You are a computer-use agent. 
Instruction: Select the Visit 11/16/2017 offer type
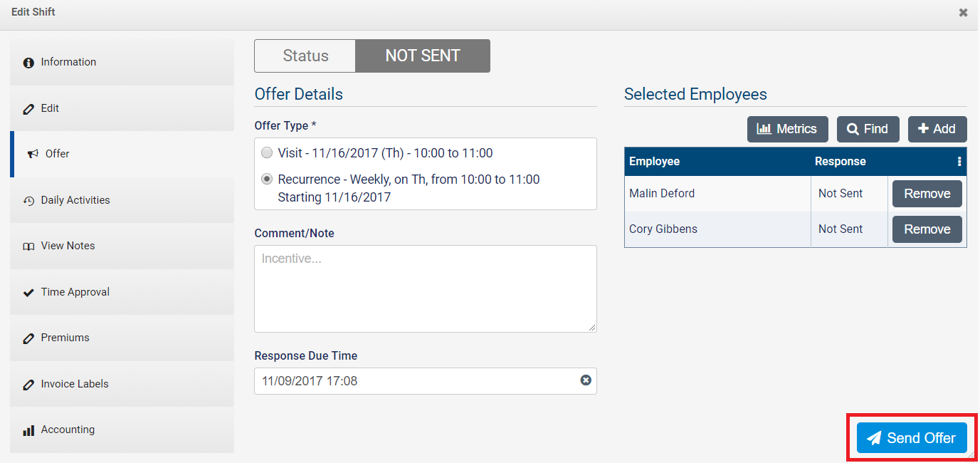point(267,153)
